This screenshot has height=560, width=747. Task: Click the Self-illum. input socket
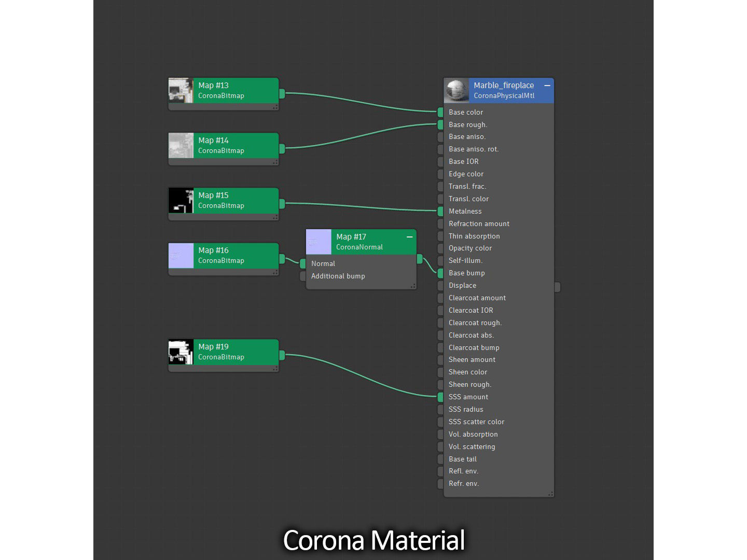pyautogui.click(x=440, y=261)
